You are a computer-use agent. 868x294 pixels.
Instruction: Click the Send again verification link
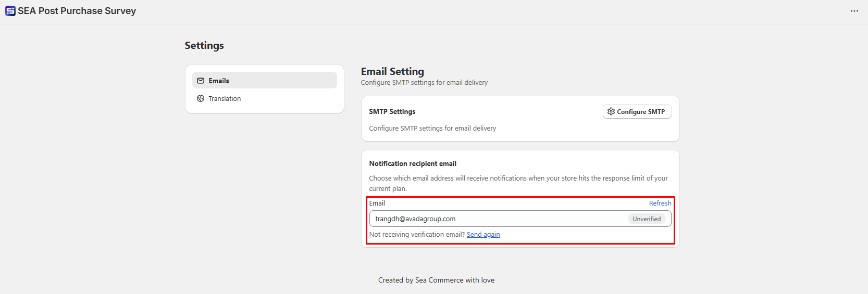click(483, 235)
